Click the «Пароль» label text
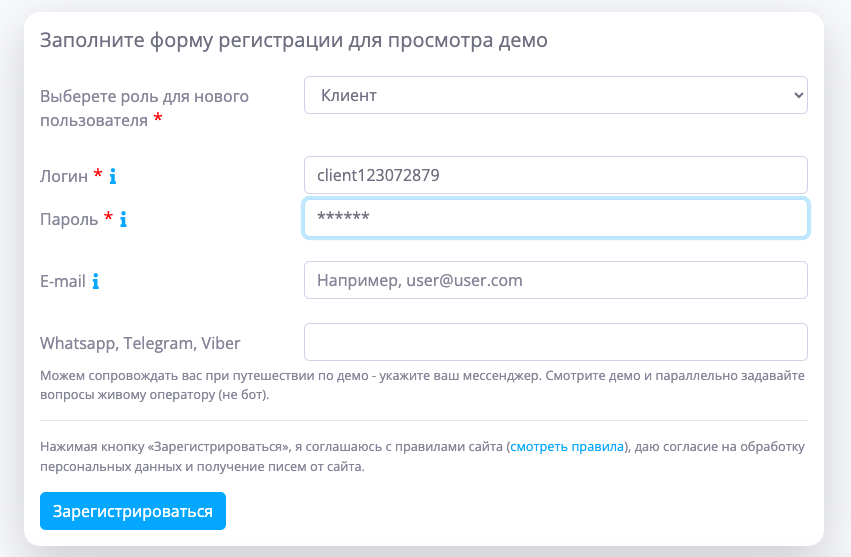 click(69, 219)
